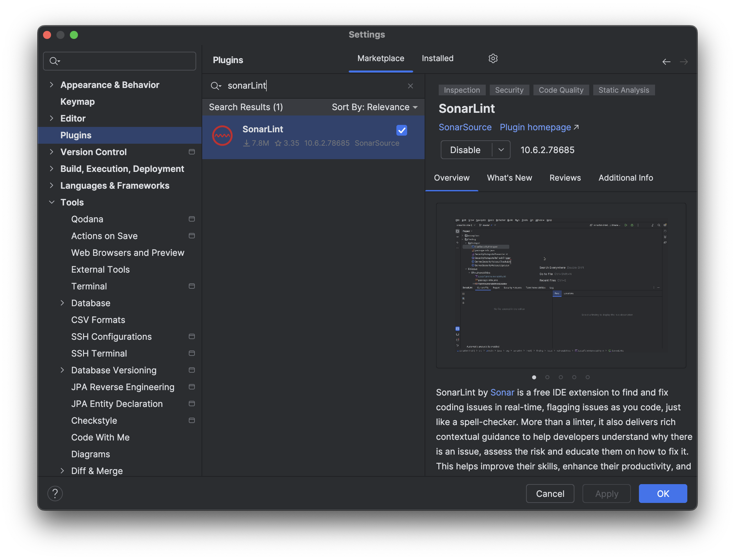The width and height of the screenshot is (735, 560).
Task: Select the fifth screenshot carousel dot
Action: (588, 377)
